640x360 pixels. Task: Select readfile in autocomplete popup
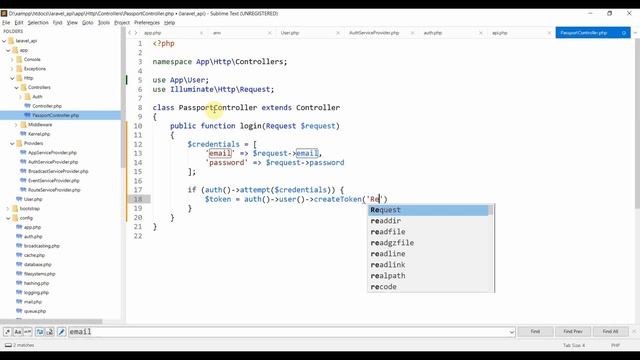(428, 232)
